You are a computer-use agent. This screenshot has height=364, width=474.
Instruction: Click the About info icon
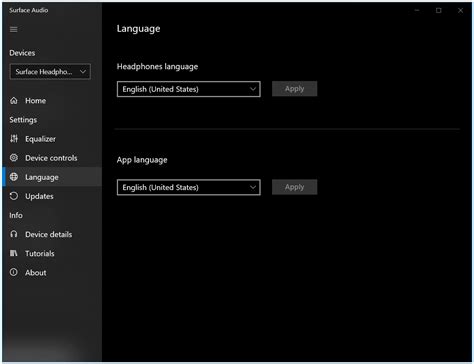click(x=14, y=272)
